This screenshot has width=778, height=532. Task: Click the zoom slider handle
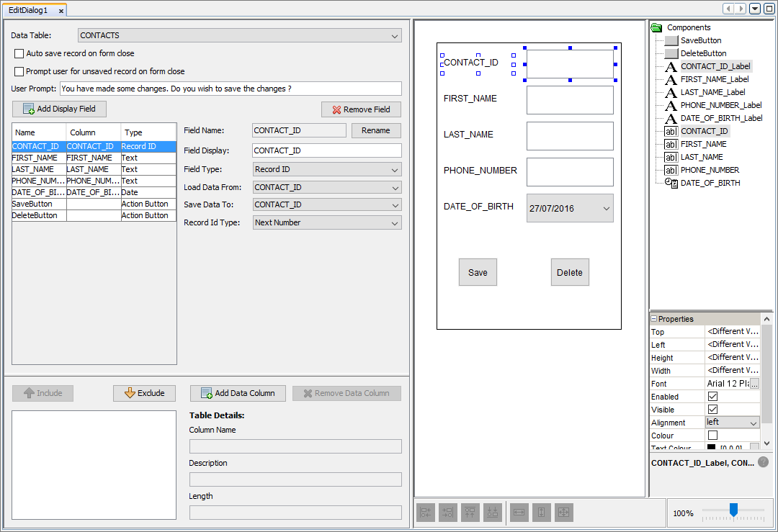[x=733, y=510]
